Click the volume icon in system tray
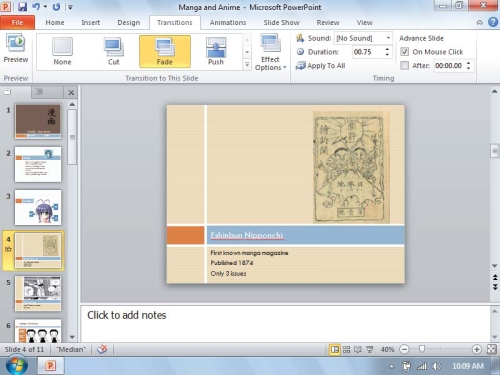This screenshot has height=375, width=500. coord(436,366)
